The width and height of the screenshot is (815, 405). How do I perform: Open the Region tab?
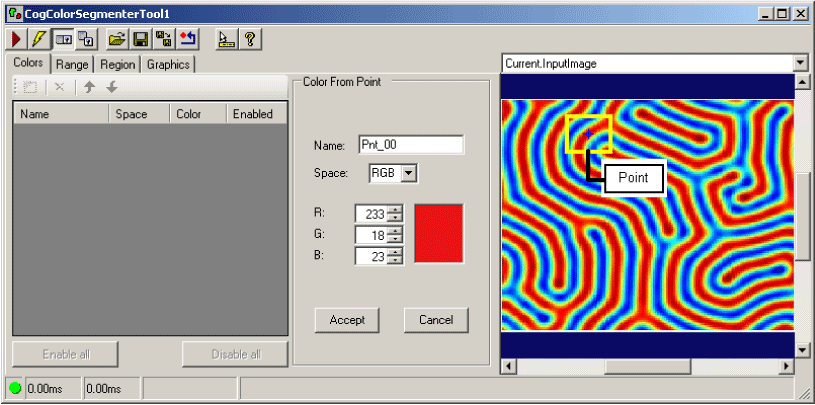point(117,65)
